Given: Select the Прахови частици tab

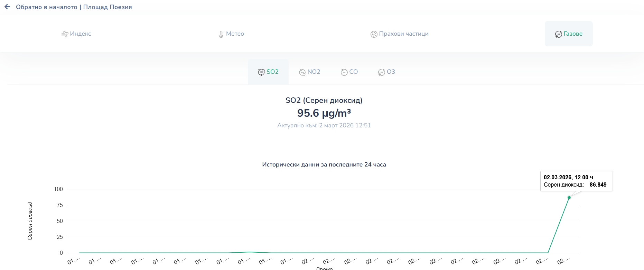Looking at the screenshot, I should [403, 34].
